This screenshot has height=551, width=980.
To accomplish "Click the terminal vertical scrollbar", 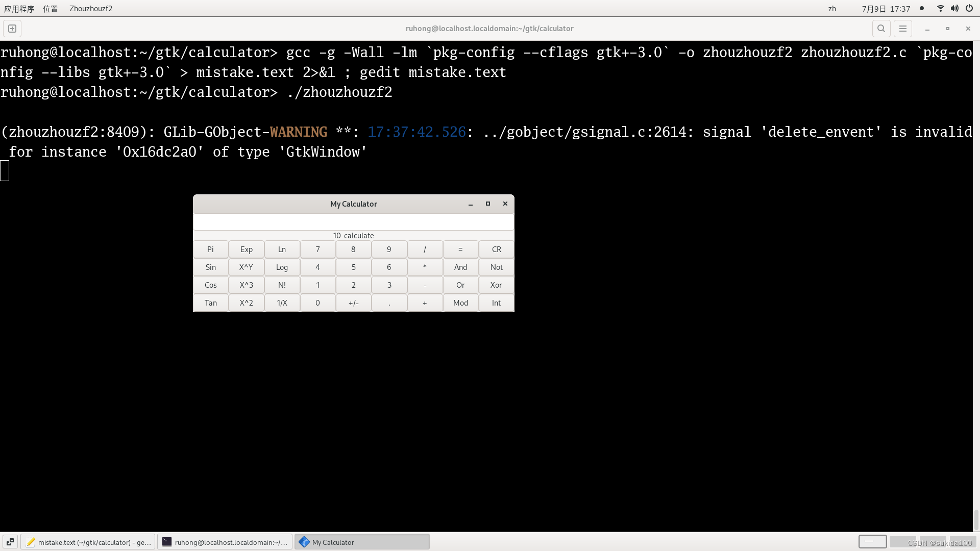I will pyautogui.click(x=976, y=520).
